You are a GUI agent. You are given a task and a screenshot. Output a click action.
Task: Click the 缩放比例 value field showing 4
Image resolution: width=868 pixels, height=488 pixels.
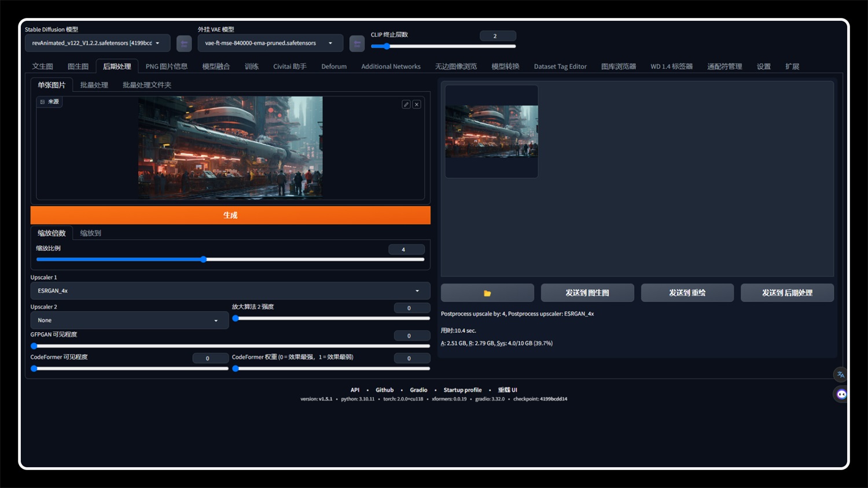(406, 249)
